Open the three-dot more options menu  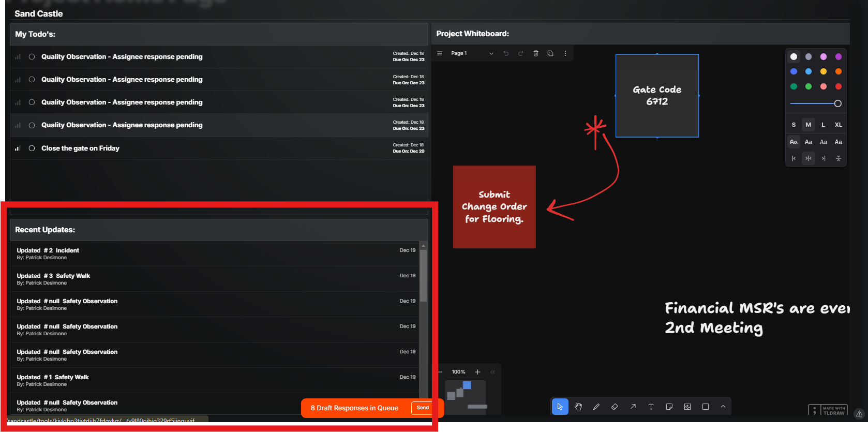coord(565,53)
